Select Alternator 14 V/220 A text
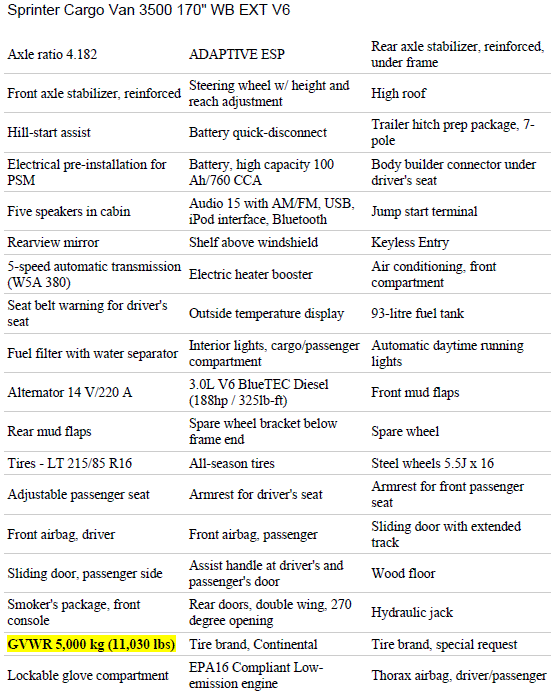Screen dimensions: 553x698 [x=70, y=392]
